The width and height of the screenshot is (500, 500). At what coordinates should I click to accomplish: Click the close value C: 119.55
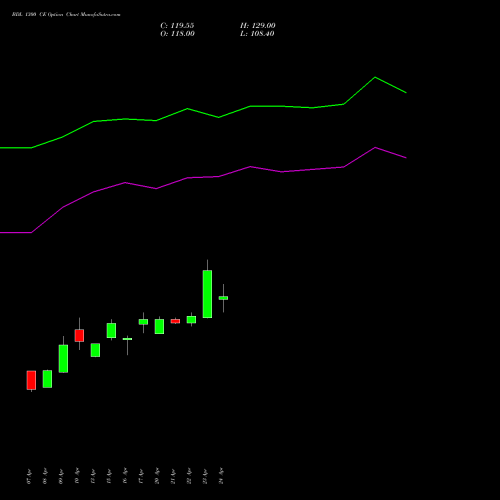177,26
